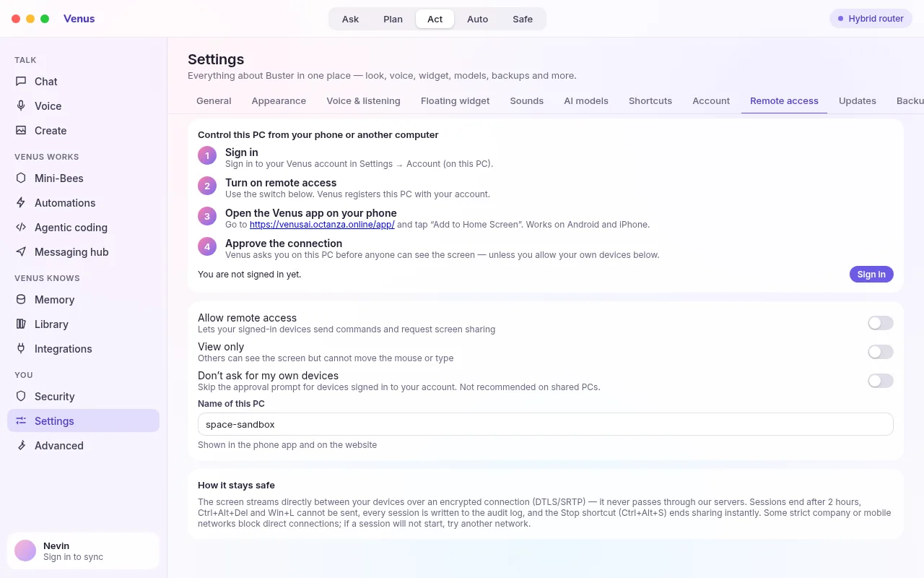The height and width of the screenshot is (578, 924).
Task: Click the Memory database icon
Action: click(x=21, y=300)
